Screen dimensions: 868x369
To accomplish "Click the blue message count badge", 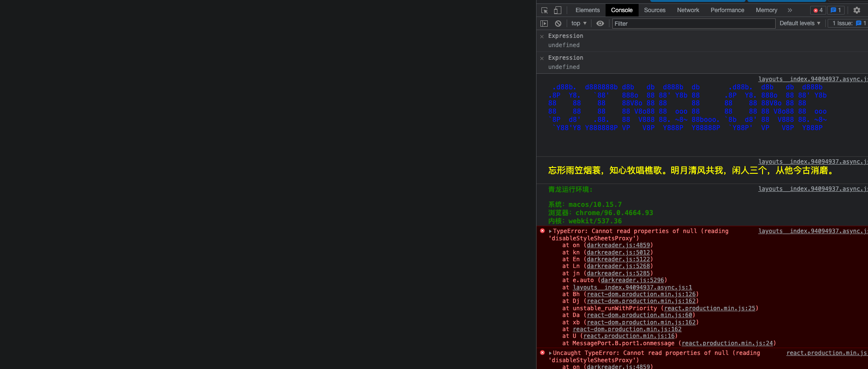I will 836,10.
